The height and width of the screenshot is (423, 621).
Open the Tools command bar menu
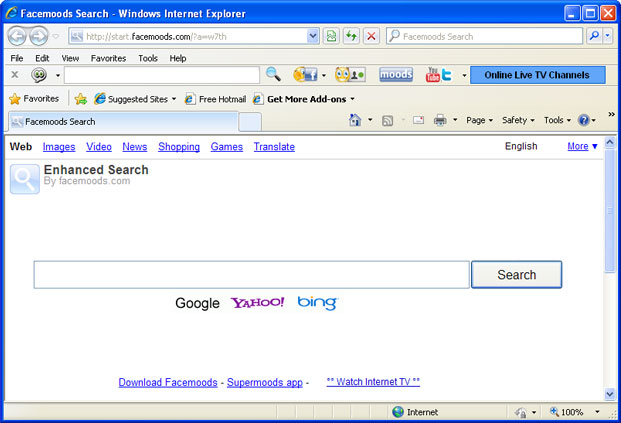(x=557, y=120)
